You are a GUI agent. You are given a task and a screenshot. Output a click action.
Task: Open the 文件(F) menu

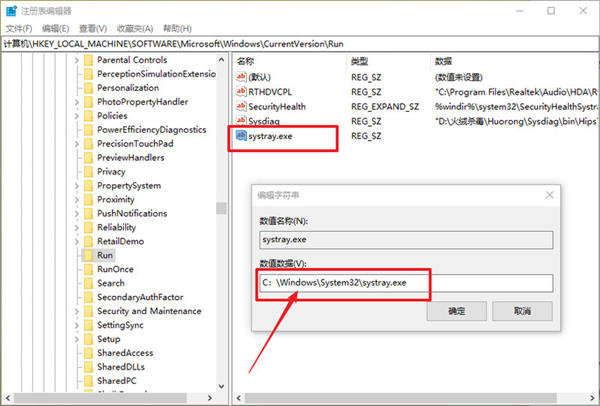click(x=19, y=29)
